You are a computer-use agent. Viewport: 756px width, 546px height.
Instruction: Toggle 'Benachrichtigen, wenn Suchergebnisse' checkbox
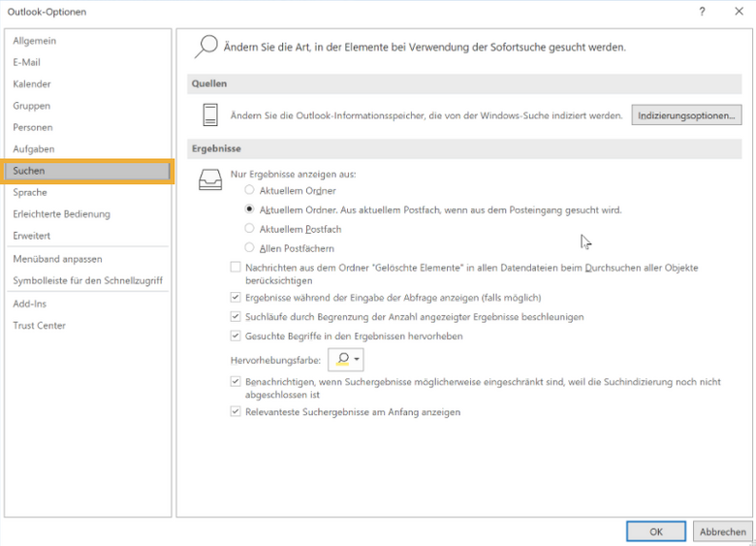pos(236,381)
